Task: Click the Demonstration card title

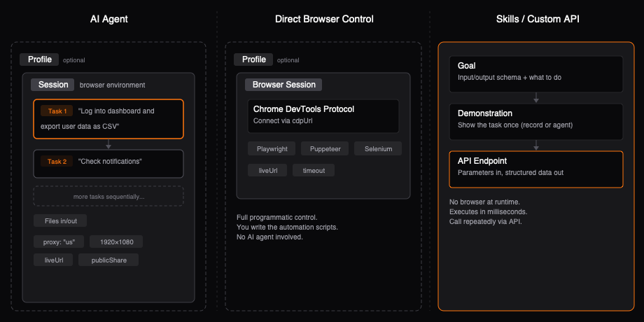Action: (485, 113)
